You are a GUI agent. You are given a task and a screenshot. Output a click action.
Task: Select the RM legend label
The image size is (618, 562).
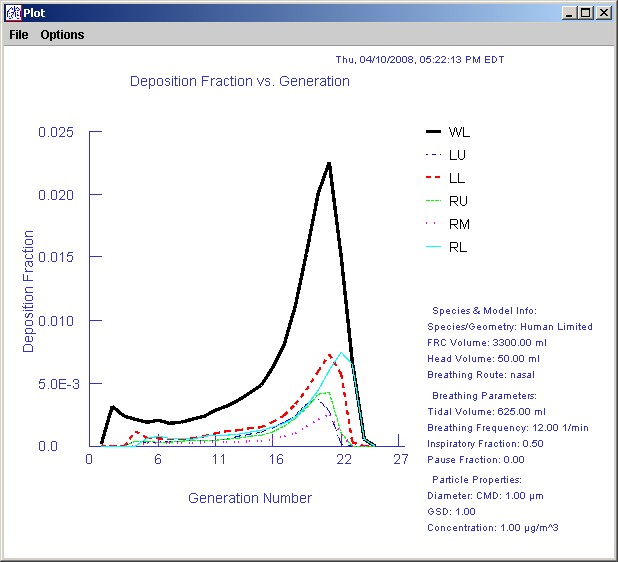click(458, 224)
